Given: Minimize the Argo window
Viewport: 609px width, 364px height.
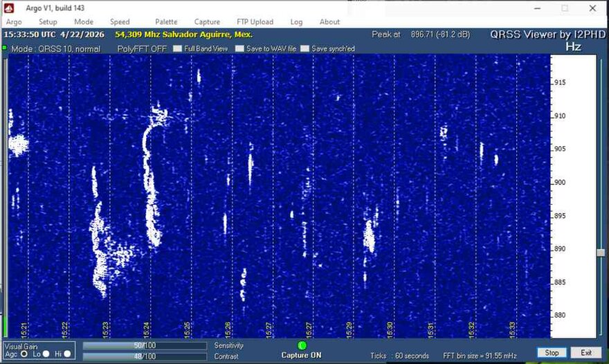Looking at the screenshot, I should pyautogui.click(x=537, y=8).
